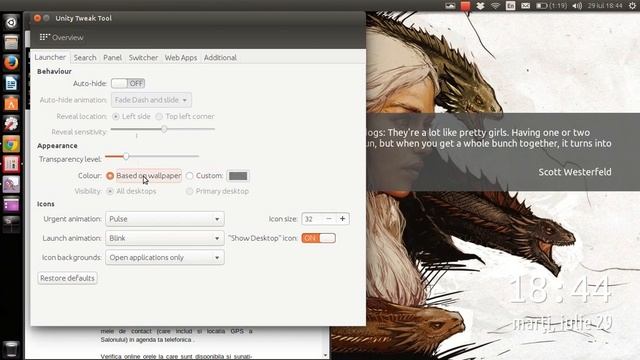Open Urgent animation Pulse dropdown
The image size is (640, 360).
pyautogui.click(x=164, y=219)
